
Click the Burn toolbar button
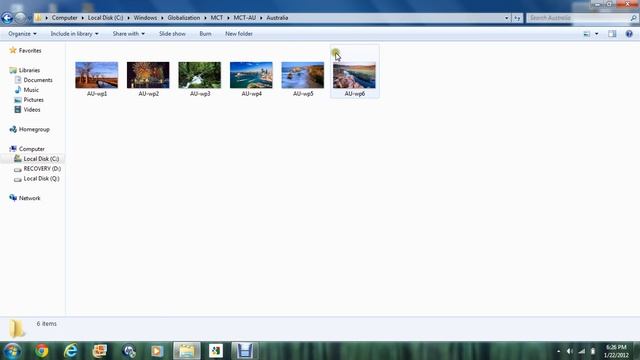coord(205,34)
